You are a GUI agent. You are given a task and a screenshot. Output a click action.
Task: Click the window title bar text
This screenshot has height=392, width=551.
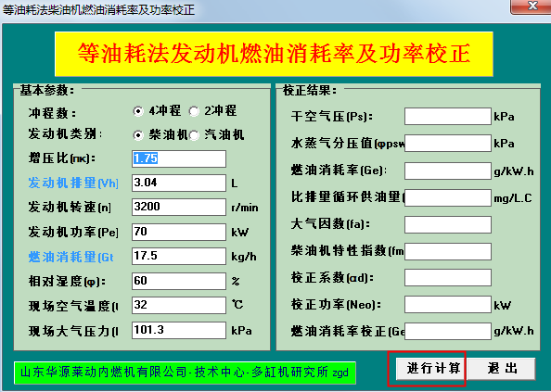98,9
